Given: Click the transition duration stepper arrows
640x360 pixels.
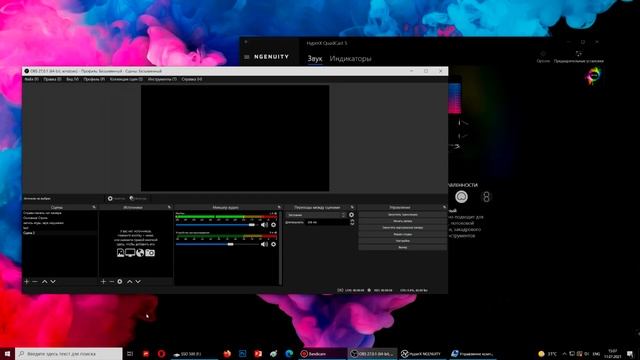Looking at the screenshot, I should pos(352,222).
